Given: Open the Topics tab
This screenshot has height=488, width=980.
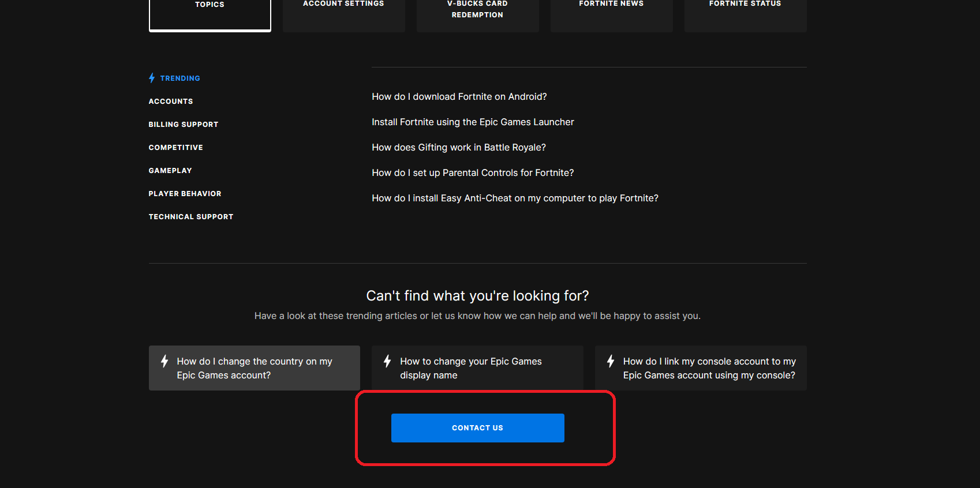Looking at the screenshot, I should pos(210,12).
